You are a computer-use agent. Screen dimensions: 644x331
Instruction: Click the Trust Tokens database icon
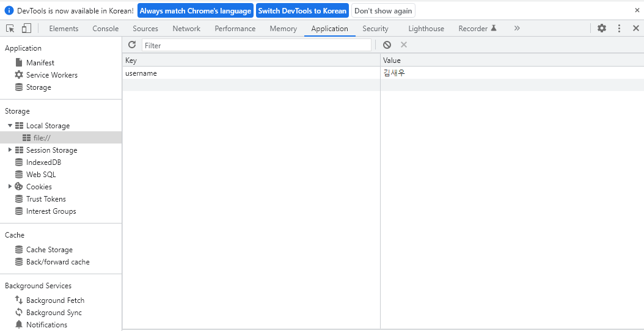[19, 198]
